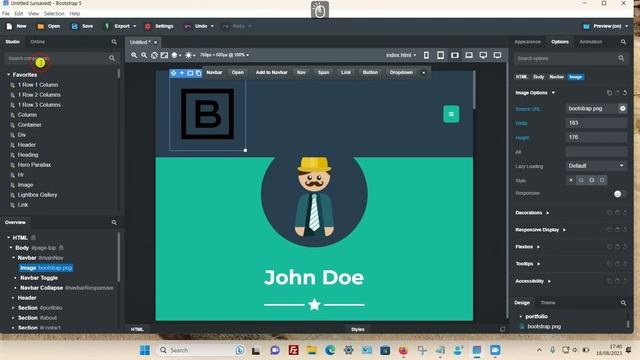Image resolution: width=640 pixels, height=360 pixels.
Task: Open the Lazy Loading dropdown
Action: (596, 166)
